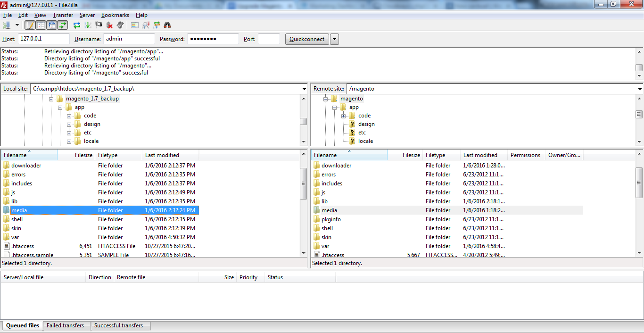This screenshot has width=644, height=333.
Task: Sort local list by Last modified column
Action: [x=171, y=155]
